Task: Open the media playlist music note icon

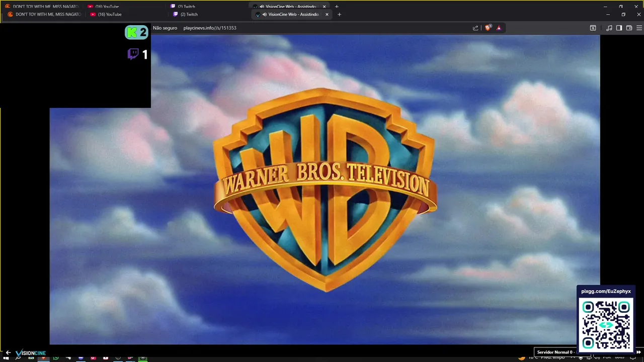Action: [609, 28]
